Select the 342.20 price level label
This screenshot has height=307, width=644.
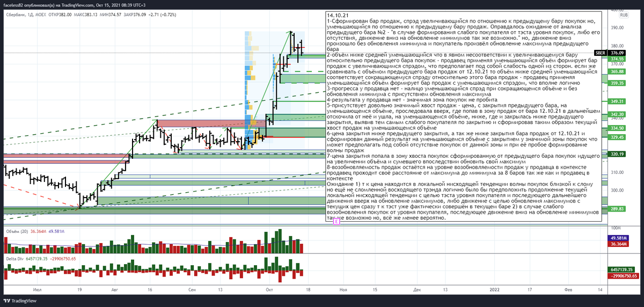[x=617, y=114]
